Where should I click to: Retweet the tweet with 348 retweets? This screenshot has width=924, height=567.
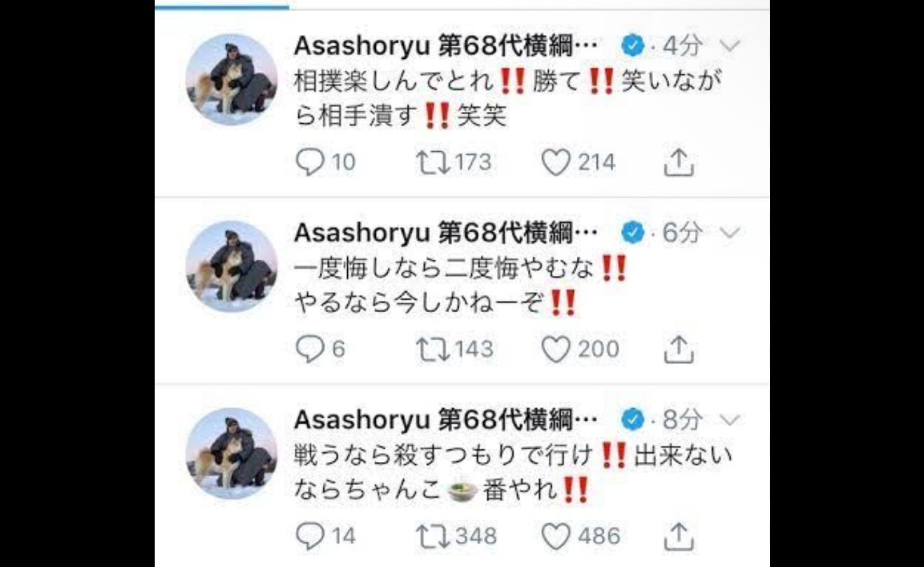click(x=433, y=536)
